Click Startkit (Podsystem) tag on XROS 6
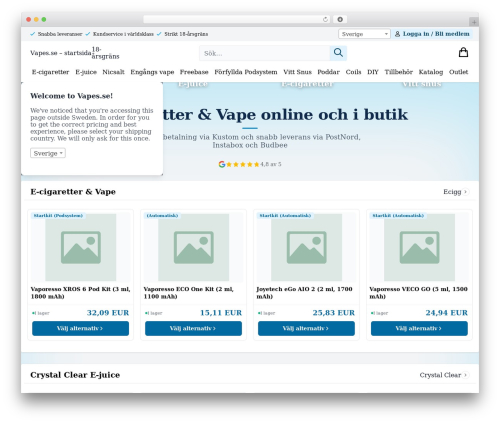This screenshot has height=423, width=500. click(x=58, y=216)
